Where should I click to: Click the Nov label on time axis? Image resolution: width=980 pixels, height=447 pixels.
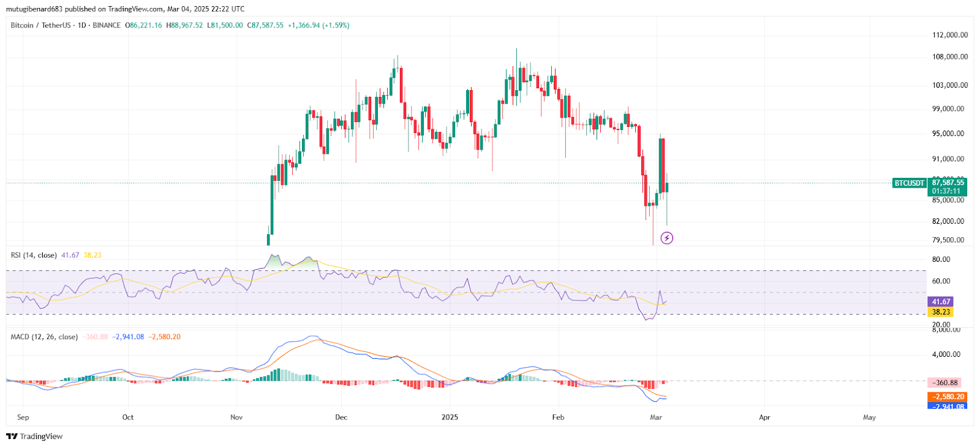tap(236, 418)
